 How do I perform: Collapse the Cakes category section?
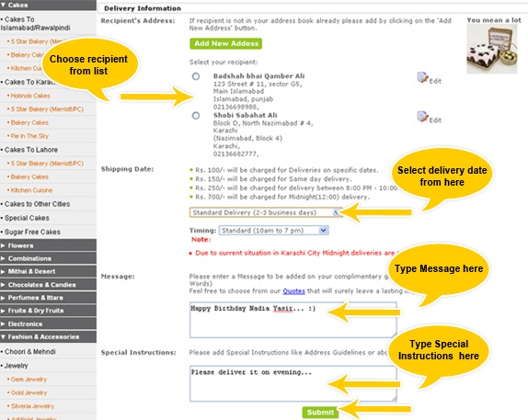48,5
